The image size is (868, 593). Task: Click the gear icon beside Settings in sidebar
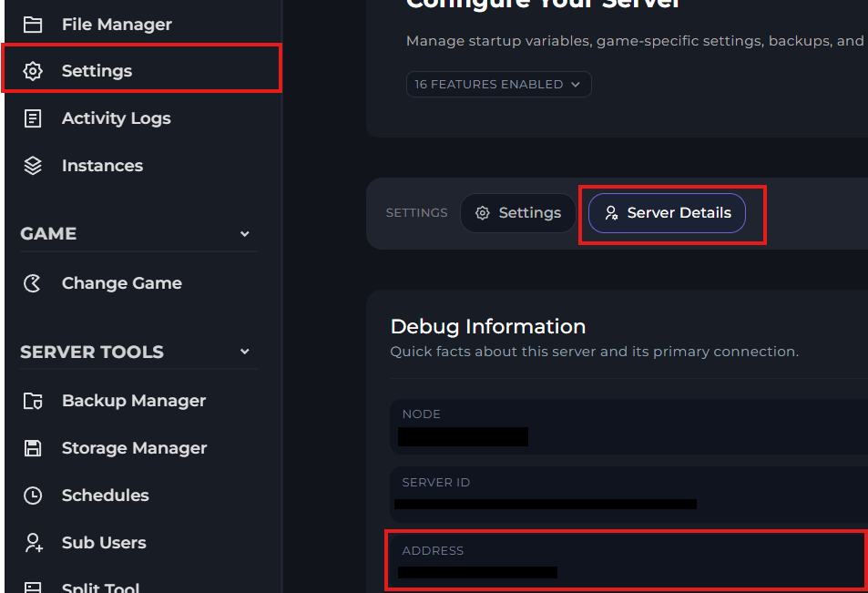[x=33, y=71]
